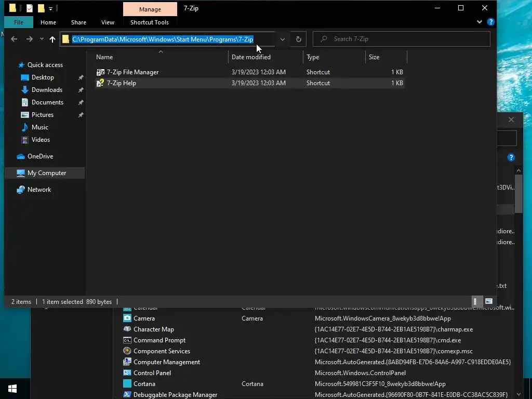Select My Computer in navigation pane
The width and height of the screenshot is (532, 399).
(x=45, y=173)
